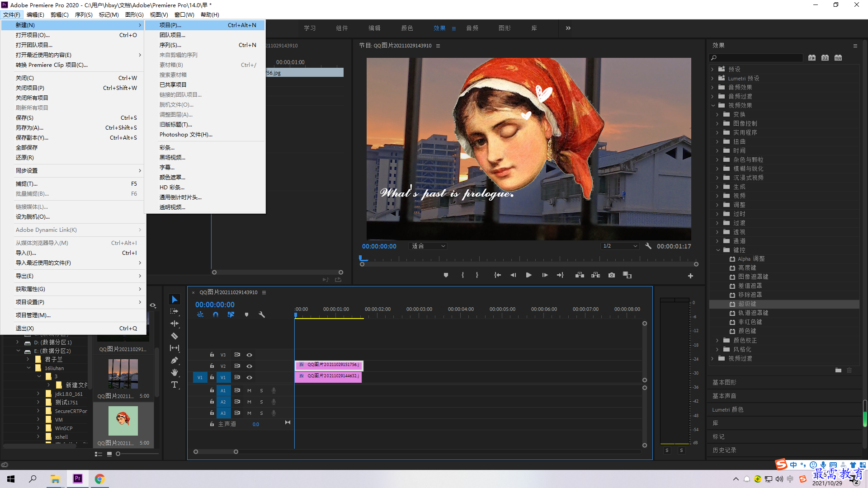Screen dimensions: 868x488
Task: Click the Lift button
Action: [x=580, y=275]
